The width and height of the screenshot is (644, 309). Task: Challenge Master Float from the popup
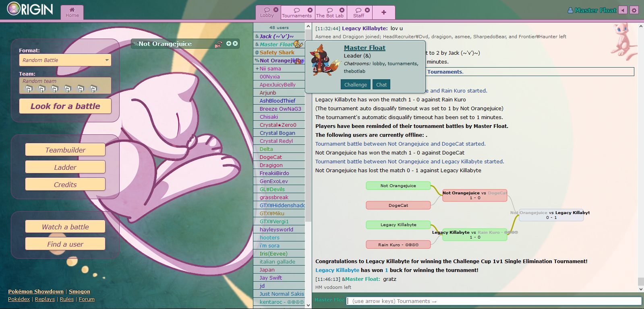[356, 84]
